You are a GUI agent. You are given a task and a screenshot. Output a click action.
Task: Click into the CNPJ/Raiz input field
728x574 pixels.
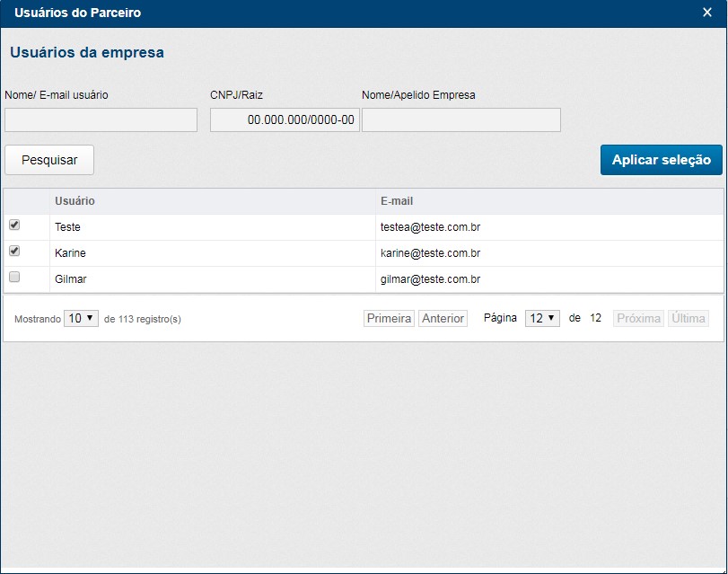click(285, 120)
